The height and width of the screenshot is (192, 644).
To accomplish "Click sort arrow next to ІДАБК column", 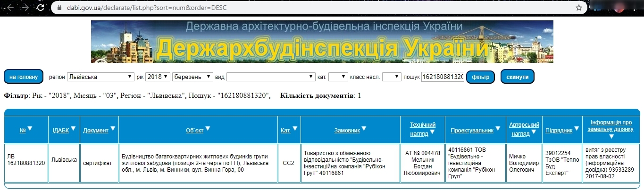I will pyautogui.click(x=73, y=128).
